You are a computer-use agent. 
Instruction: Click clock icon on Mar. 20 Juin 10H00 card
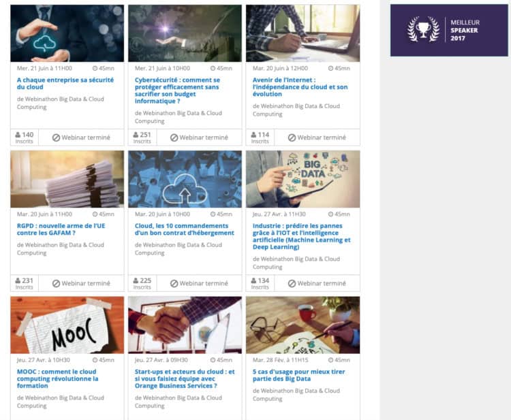(x=213, y=214)
